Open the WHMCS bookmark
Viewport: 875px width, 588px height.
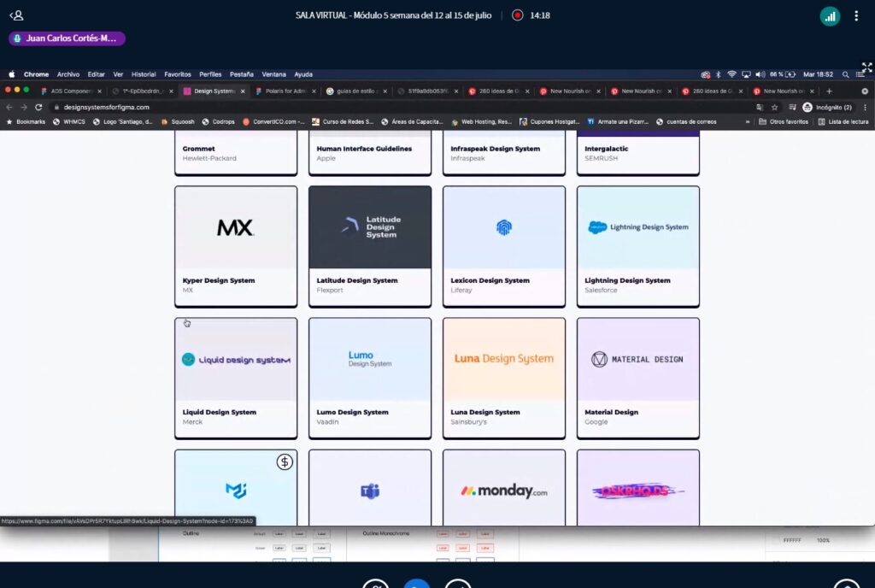pyautogui.click(x=69, y=121)
